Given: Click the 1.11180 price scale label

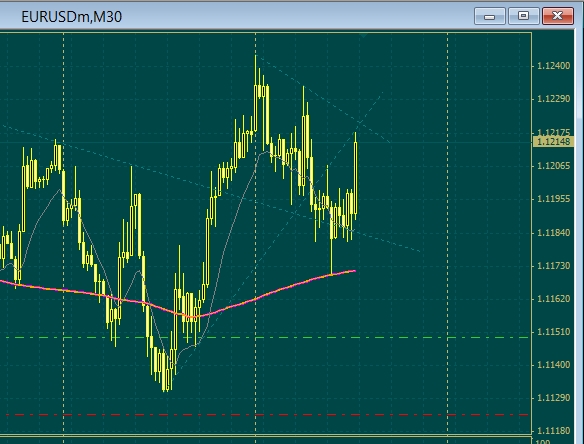Looking at the screenshot, I should coord(553,431).
